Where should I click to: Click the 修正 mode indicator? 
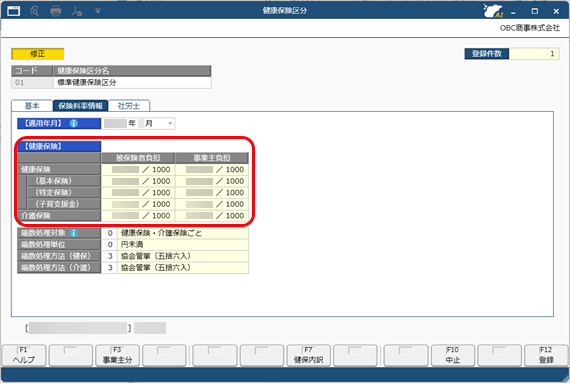[38, 54]
